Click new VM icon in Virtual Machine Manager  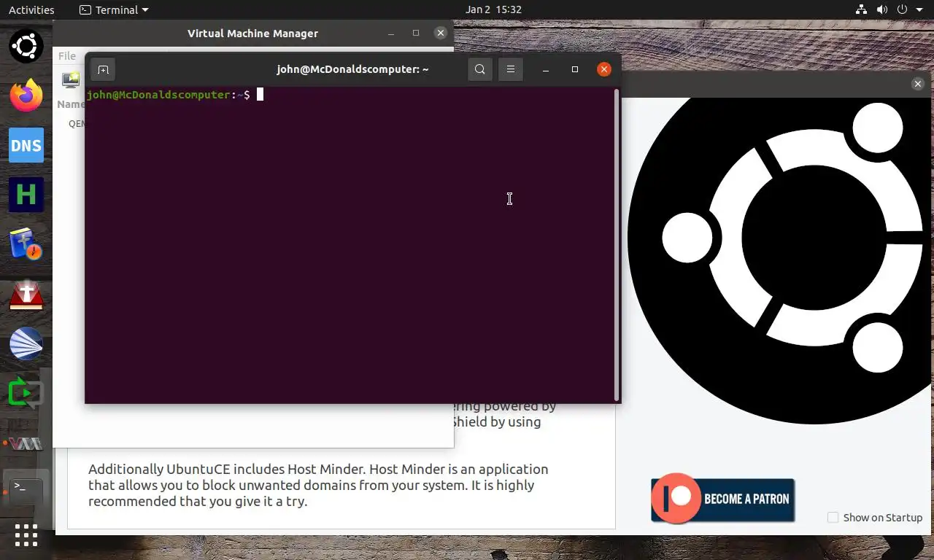70,79
